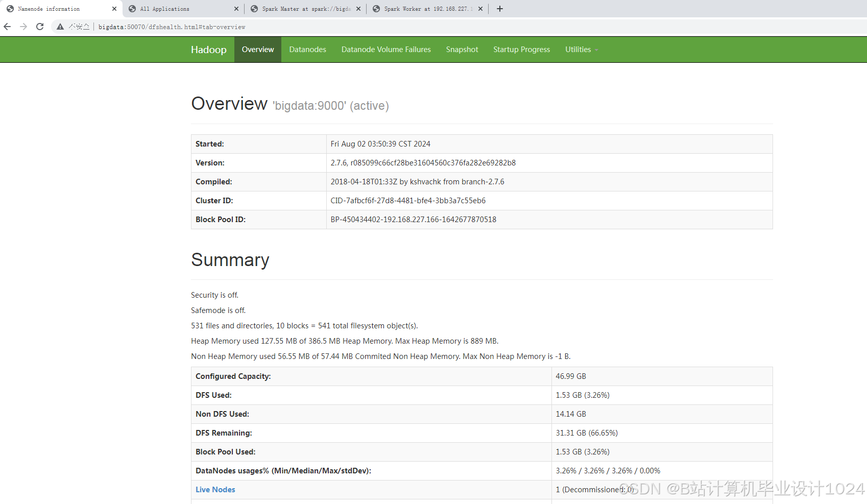Open a new browser tab with plus
This screenshot has height=504, width=867.
click(500, 9)
